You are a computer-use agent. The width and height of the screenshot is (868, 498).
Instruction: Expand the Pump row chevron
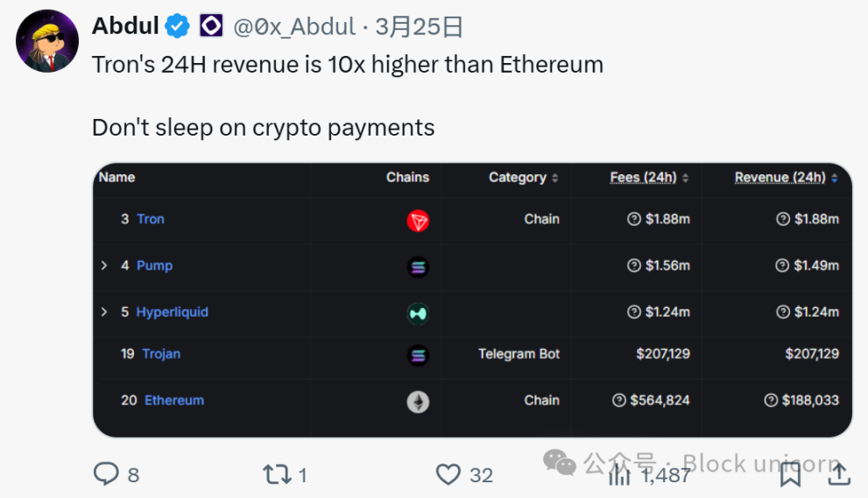(x=104, y=266)
